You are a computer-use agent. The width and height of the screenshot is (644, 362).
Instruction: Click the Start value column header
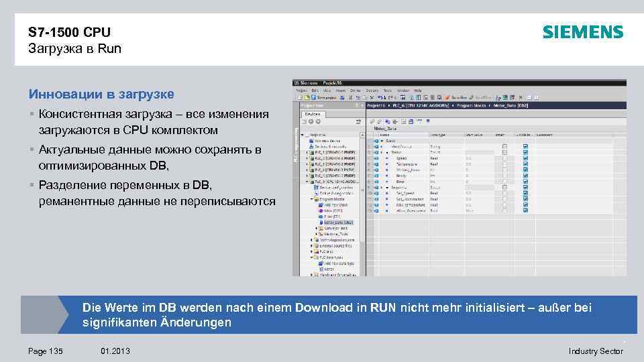click(479, 135)
